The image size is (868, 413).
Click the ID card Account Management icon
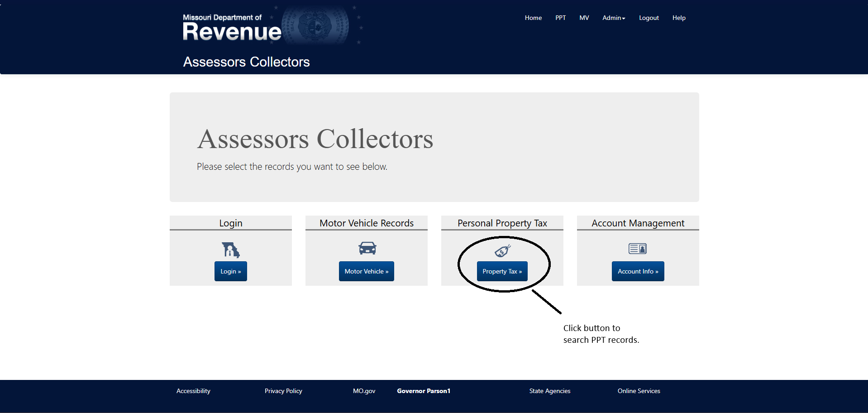637,249
